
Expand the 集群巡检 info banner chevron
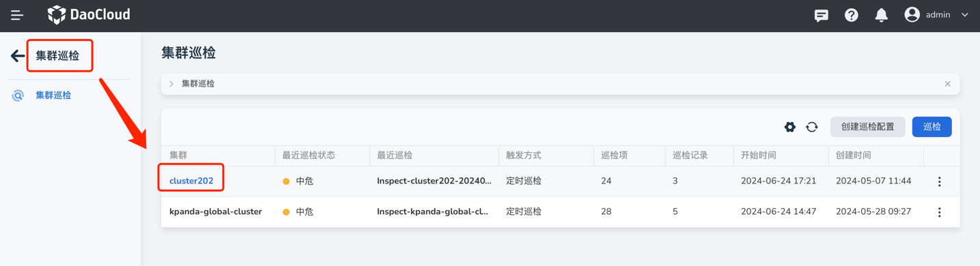(x=171, y=84)
